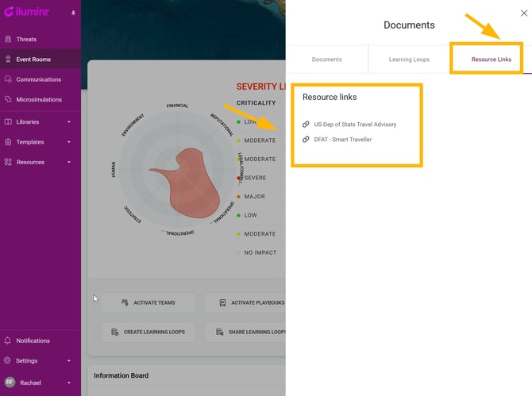The height and width of the screenshot is (396, 532).
Task: Open Notifications bell icon
Action: pyautogui.click(x=8, y=340)
